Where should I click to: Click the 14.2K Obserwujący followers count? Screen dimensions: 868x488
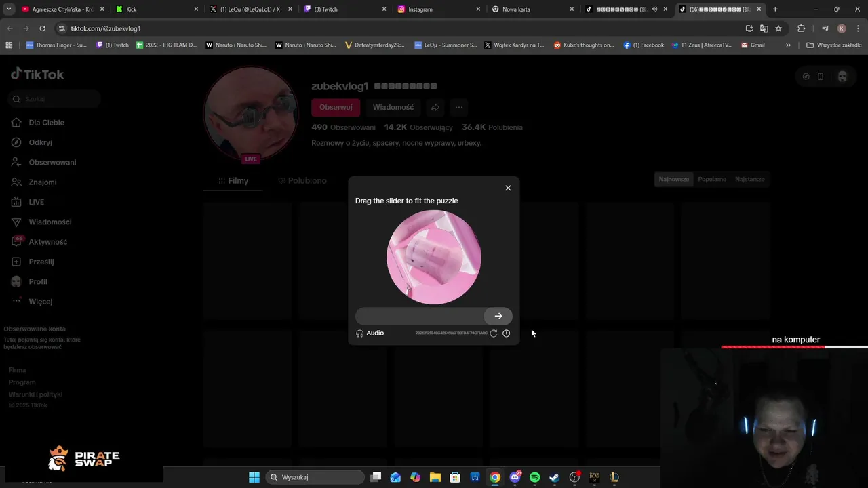(x=418, y=127)
